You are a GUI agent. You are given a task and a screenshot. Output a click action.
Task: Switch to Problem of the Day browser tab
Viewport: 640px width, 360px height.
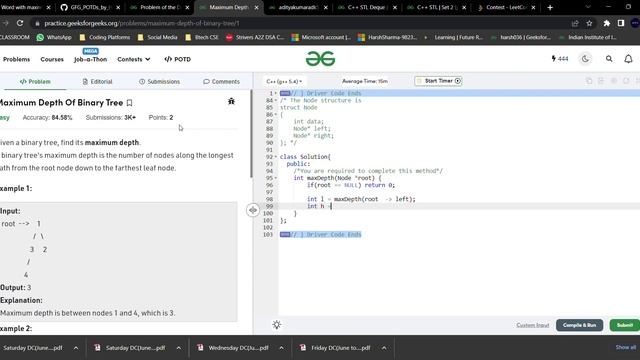tap(159, 7)
